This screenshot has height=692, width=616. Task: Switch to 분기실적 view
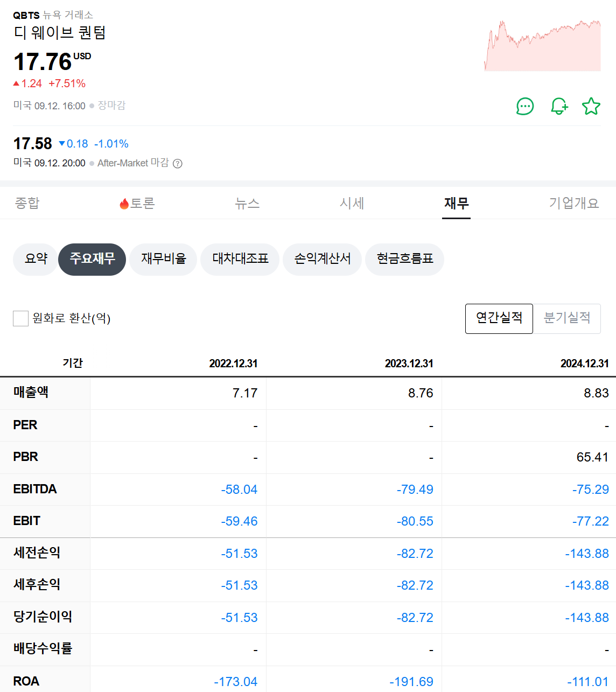pos(567,318)
